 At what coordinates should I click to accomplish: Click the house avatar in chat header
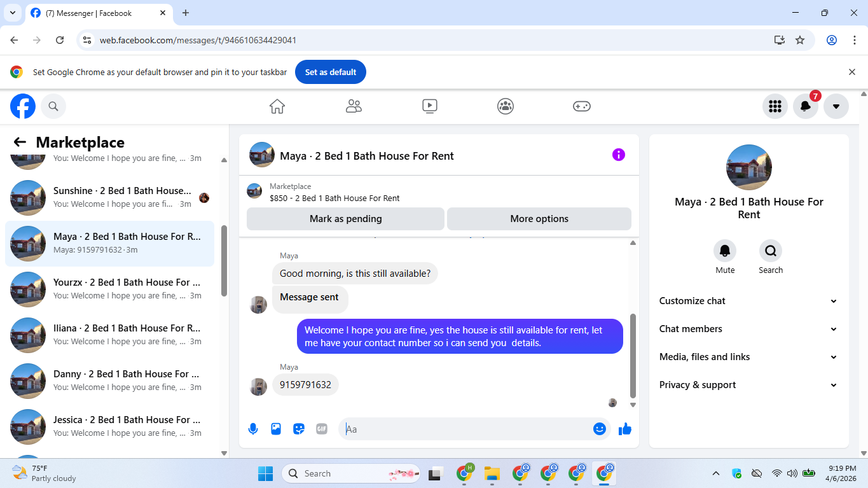262,155
